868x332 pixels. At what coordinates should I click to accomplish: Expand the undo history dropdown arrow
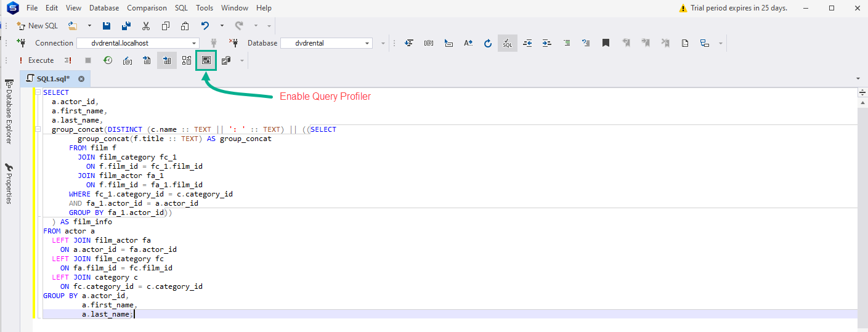222,26
